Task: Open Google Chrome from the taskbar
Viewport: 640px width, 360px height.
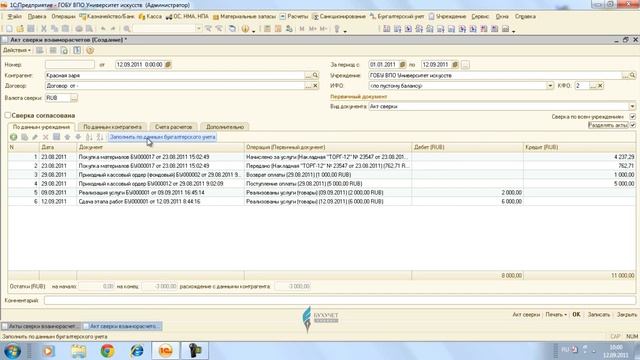Action: point(108,351)
